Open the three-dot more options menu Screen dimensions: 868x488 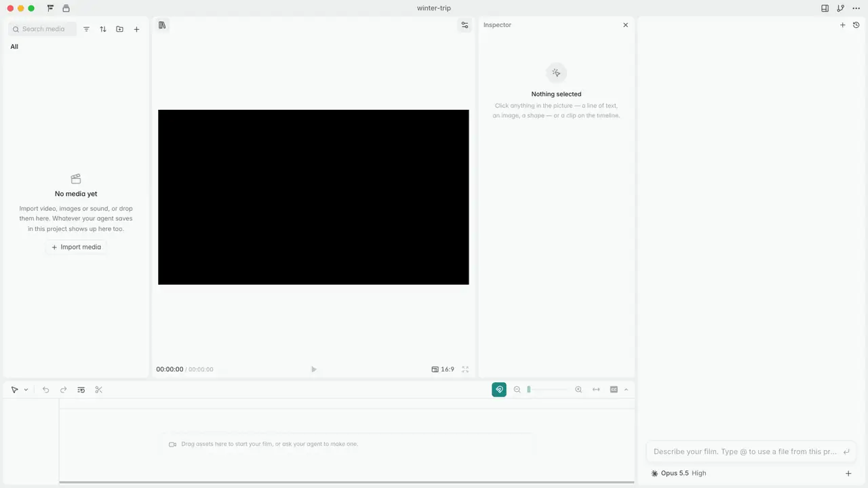pyautogui.click(x=856, y=8)
